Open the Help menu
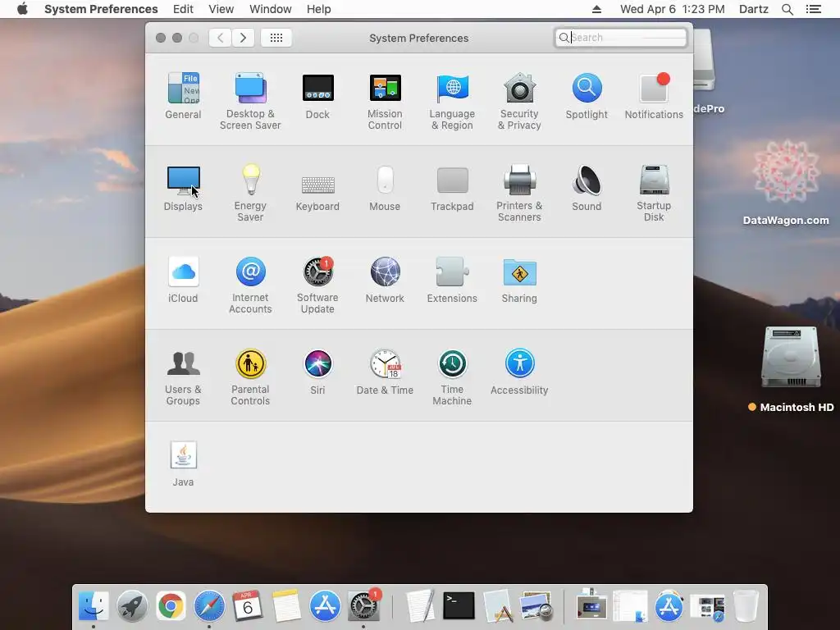 pyautogui.click(x=319, y=9)
